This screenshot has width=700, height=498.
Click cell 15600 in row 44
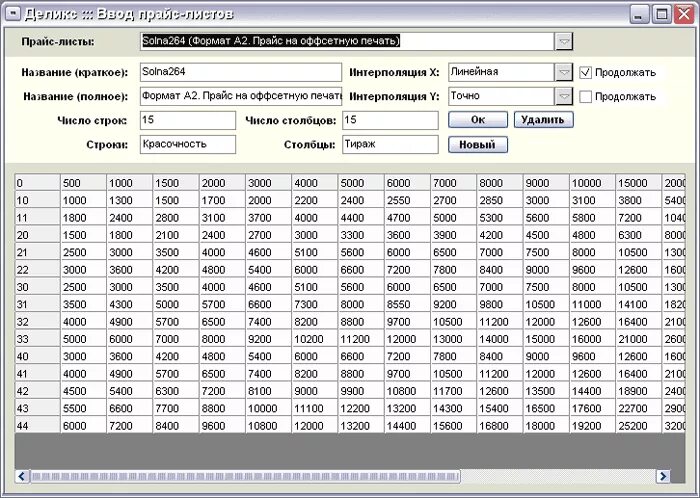pyautogui.click(x=454, y=426)
